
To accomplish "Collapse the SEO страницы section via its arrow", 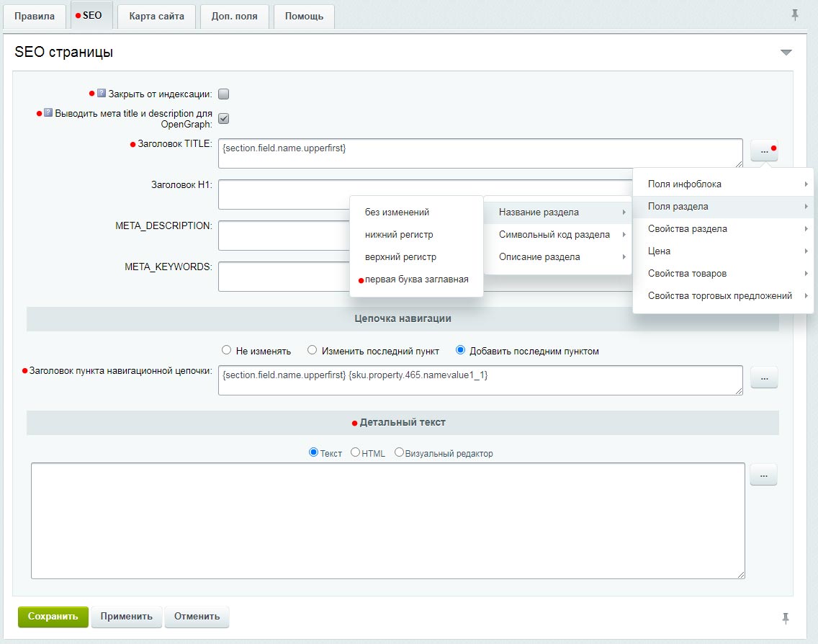I will 786,52.
